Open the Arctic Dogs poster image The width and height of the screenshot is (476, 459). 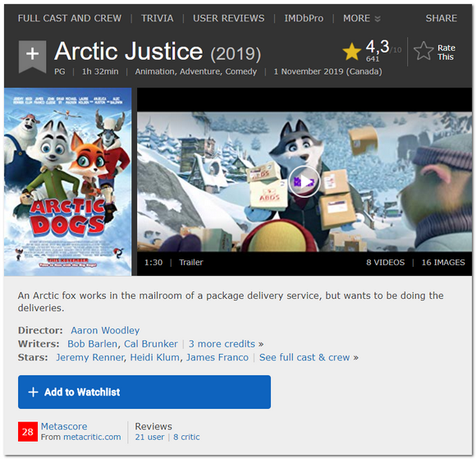(67, 181)
